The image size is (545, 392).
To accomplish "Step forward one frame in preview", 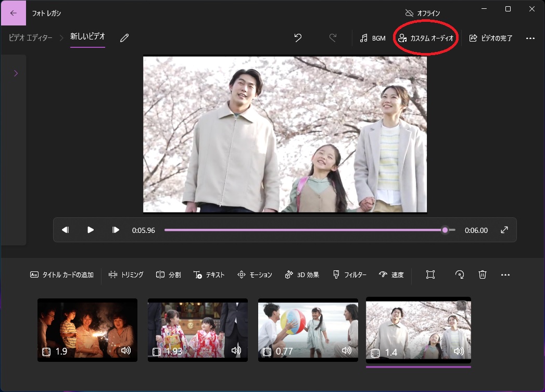I will [x=116, y=230].
